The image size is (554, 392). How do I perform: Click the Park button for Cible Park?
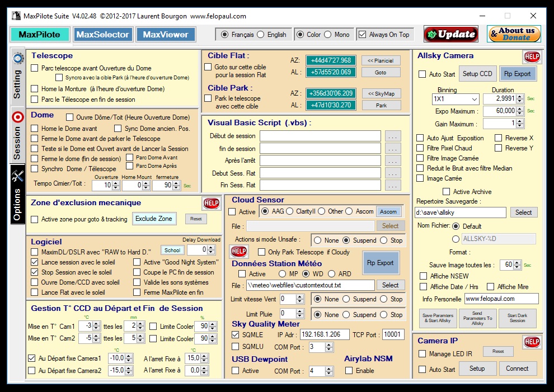click(382, 105)
